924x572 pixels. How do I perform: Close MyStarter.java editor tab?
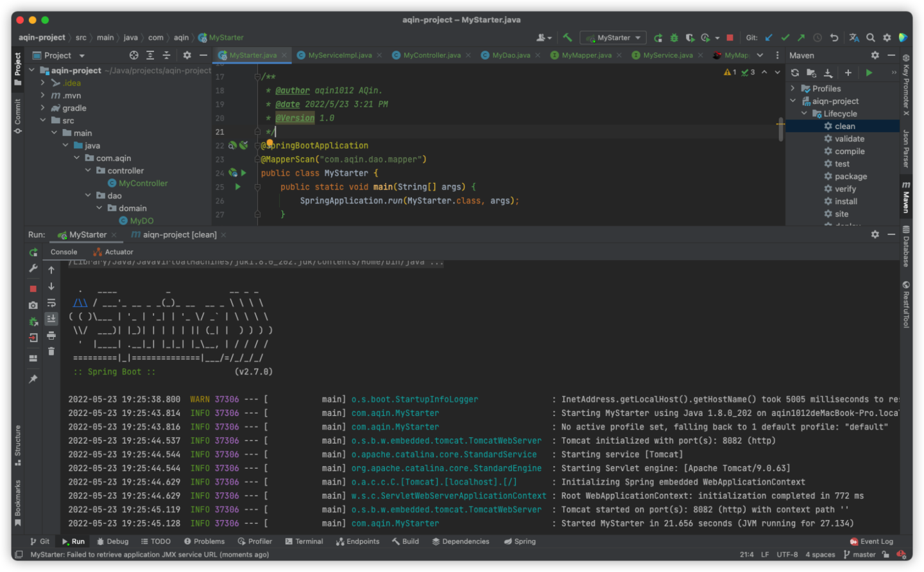[x=284, y=55]
